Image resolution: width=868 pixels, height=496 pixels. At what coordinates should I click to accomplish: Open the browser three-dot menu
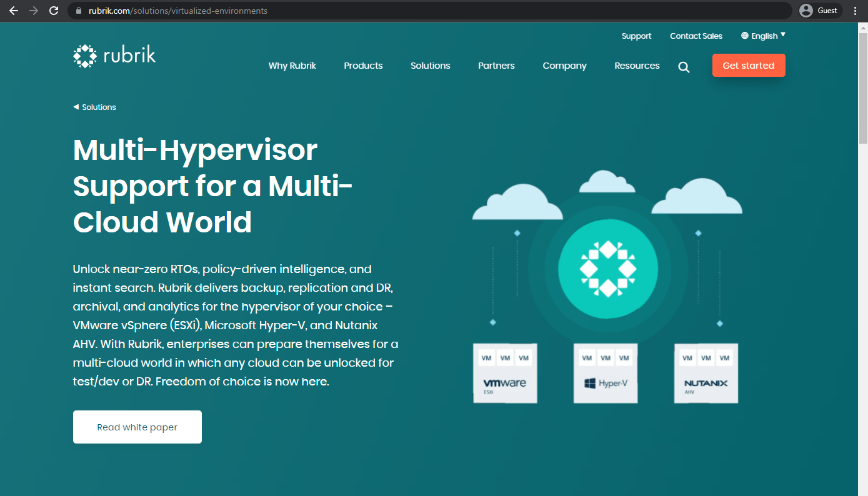point(855,10)
